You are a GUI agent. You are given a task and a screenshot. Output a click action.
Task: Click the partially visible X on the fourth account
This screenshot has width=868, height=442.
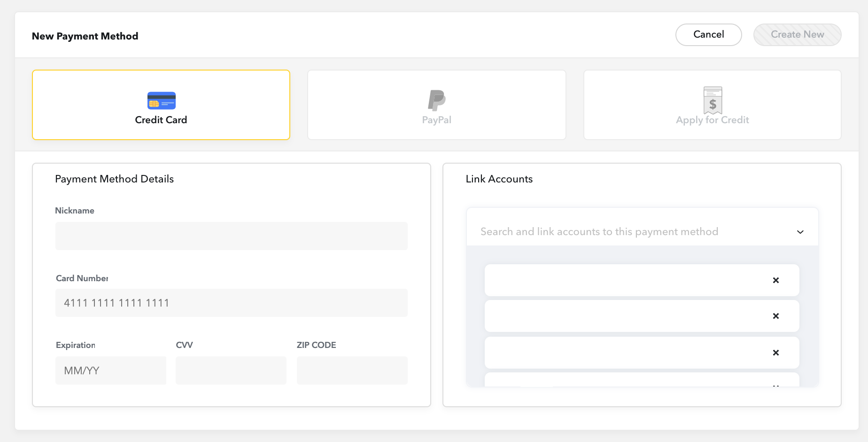point(776,386)
